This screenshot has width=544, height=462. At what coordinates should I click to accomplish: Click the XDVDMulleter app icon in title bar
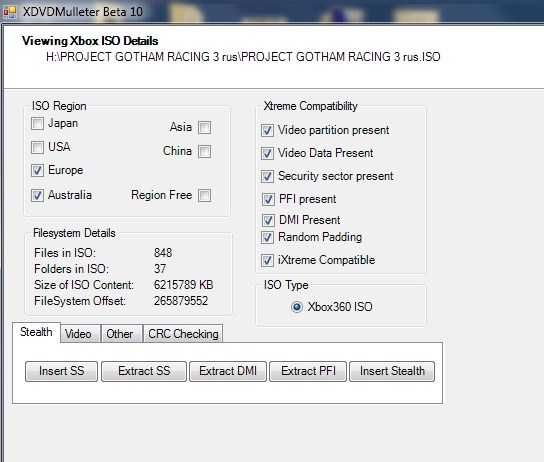pos(9,12)
